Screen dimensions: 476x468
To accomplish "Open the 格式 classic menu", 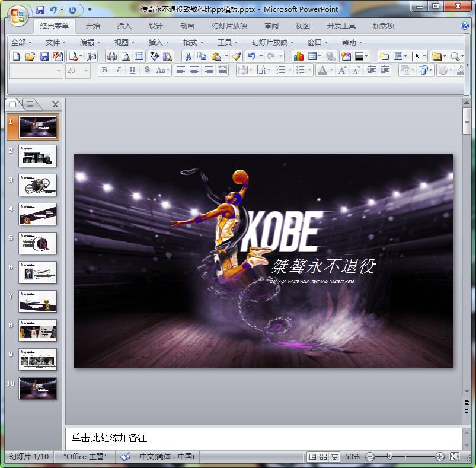I will 193,43.
